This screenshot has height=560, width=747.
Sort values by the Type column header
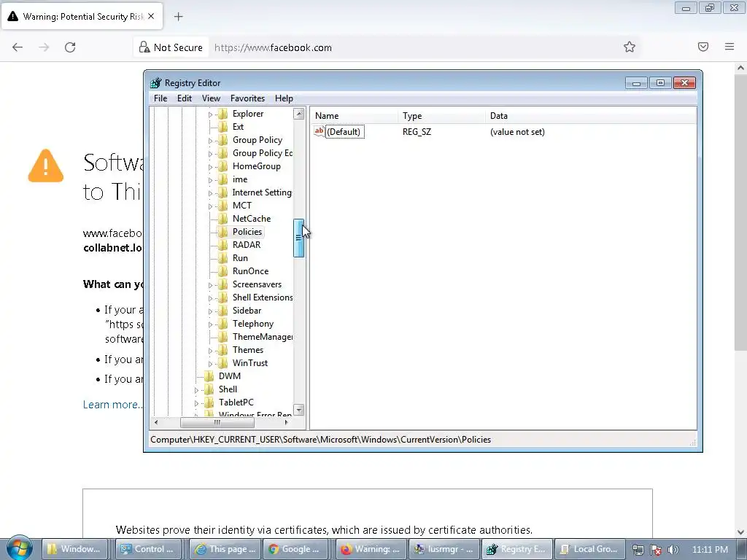click(x=441, y=116)
